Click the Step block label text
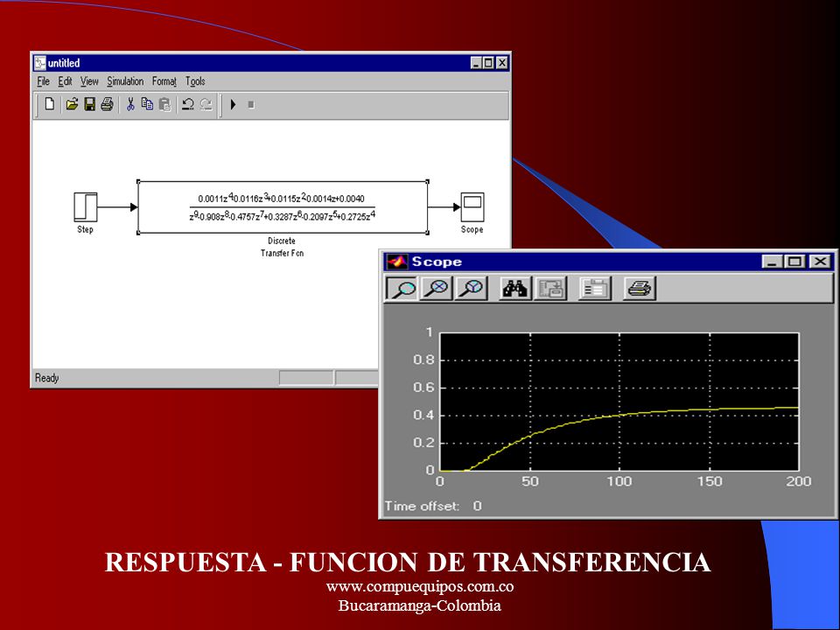Image resolution: width=840 pixels, height=630 pixels. (x=85, y=229)
